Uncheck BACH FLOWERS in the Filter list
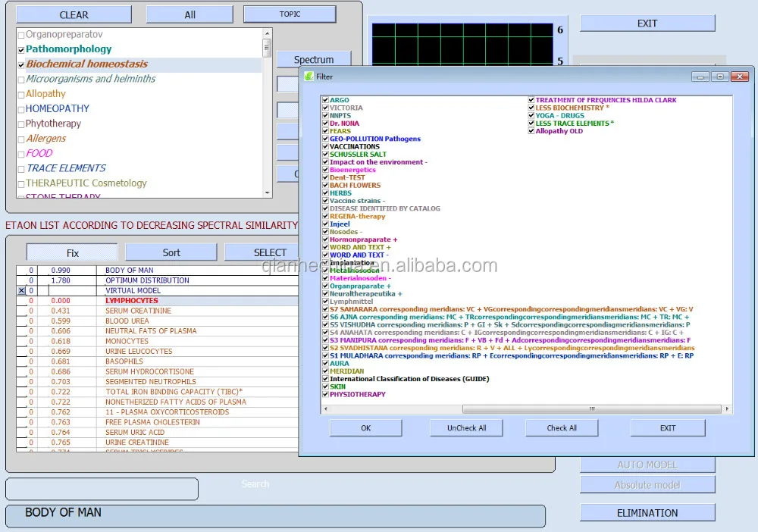 325,185
